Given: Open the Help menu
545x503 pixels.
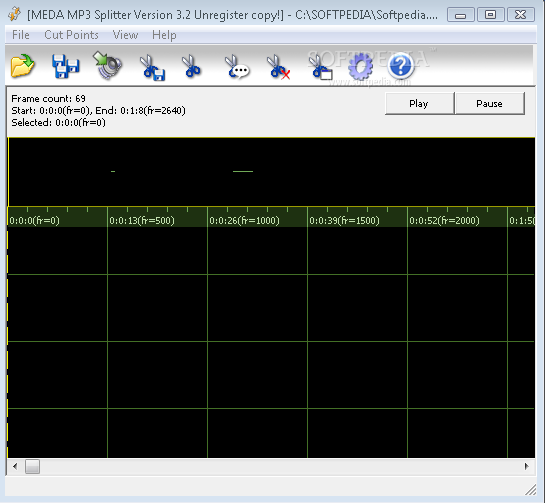Looking at the screenshot, I should (164, 35).
